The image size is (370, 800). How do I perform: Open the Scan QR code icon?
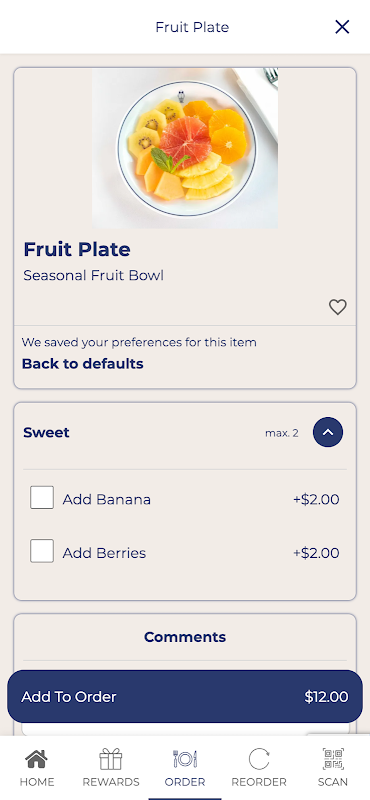pos(333,759)
